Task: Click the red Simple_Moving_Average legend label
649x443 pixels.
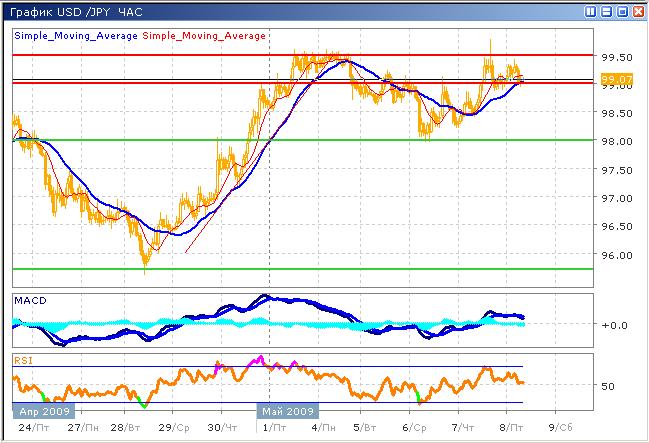Action: click(x=204, y=35)
